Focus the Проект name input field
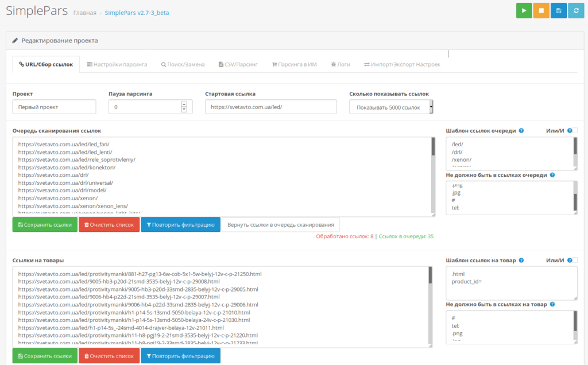Viewport: 588px width, 365px height. [55, 107]
